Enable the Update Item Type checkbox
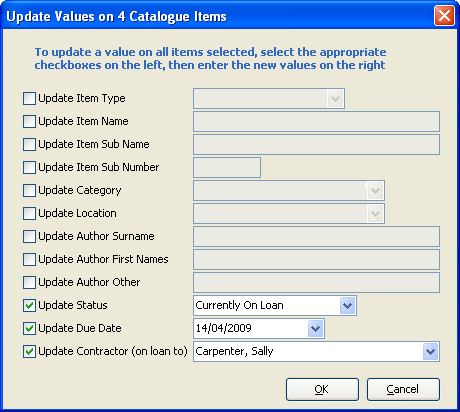 tap(29, 99)
